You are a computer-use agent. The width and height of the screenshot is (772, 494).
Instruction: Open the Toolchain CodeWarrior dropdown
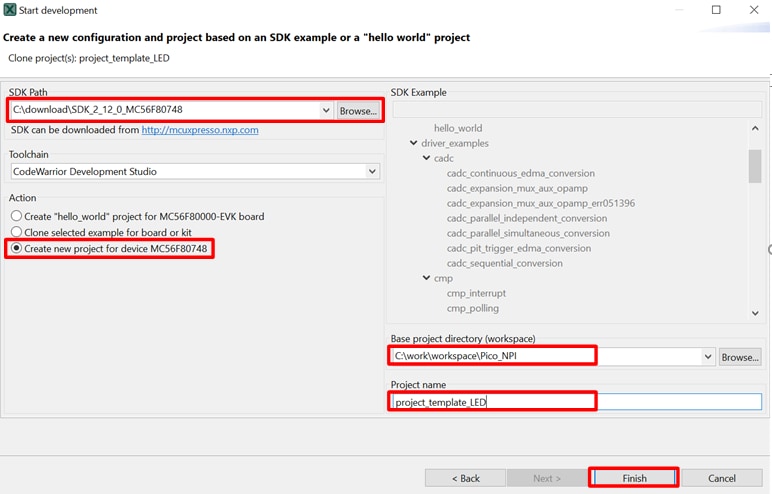coord(372,172)
